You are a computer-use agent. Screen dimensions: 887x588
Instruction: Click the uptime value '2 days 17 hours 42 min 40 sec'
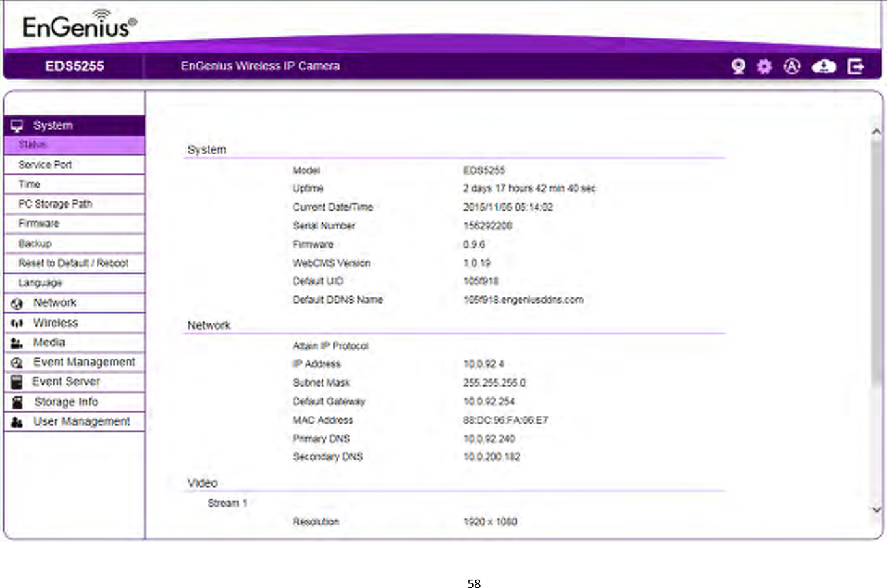click(529, 188)
